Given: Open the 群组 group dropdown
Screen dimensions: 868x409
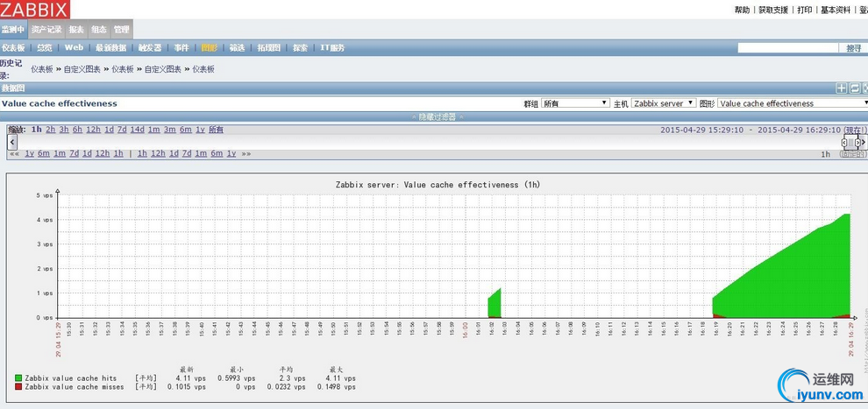Looking at the screenshot, I should pos(575,103).
